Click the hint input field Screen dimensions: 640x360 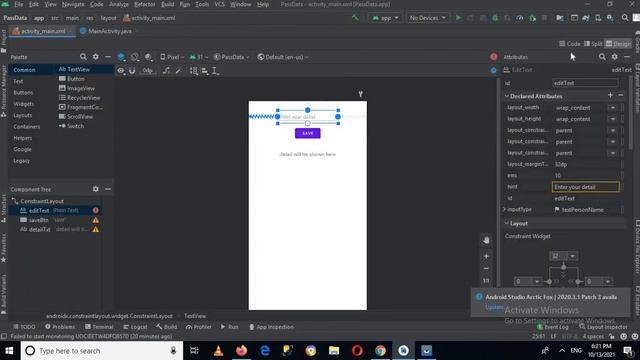[x=586, y=187]
